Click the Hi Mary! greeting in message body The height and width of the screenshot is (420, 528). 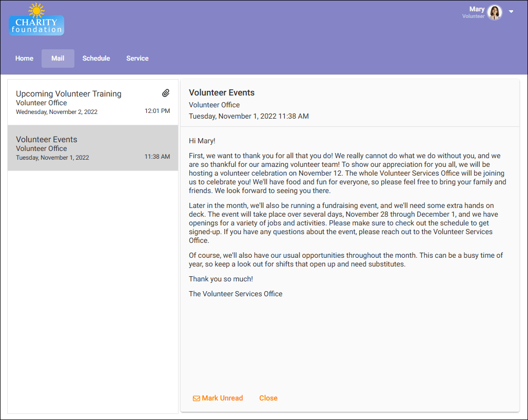click(202, 141)
